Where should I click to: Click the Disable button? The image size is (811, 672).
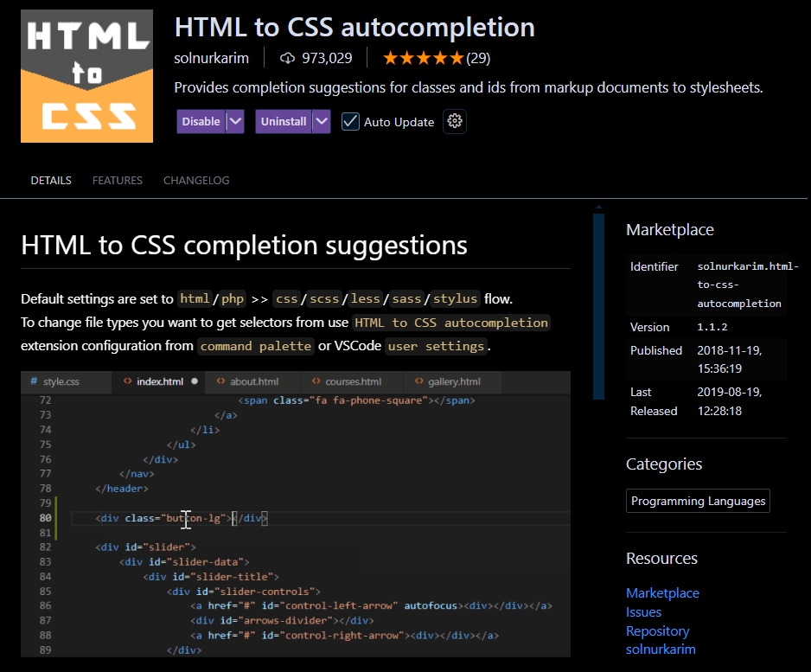[201, 122]
